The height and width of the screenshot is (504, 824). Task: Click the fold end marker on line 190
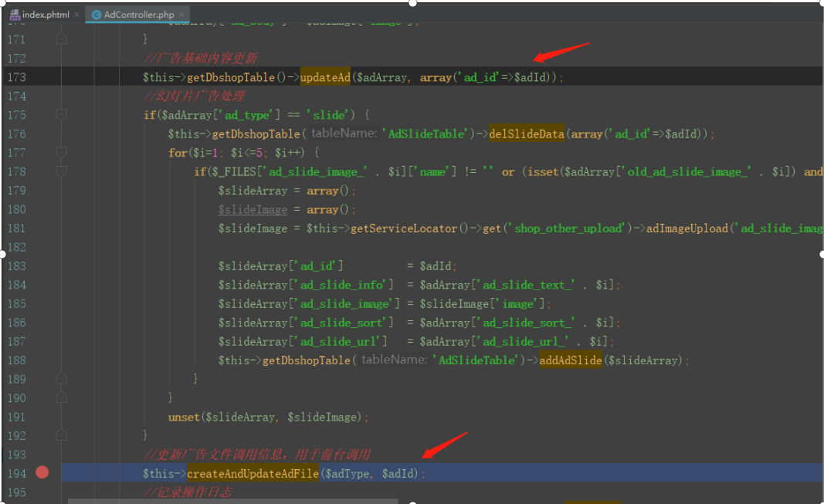(61, 397)
